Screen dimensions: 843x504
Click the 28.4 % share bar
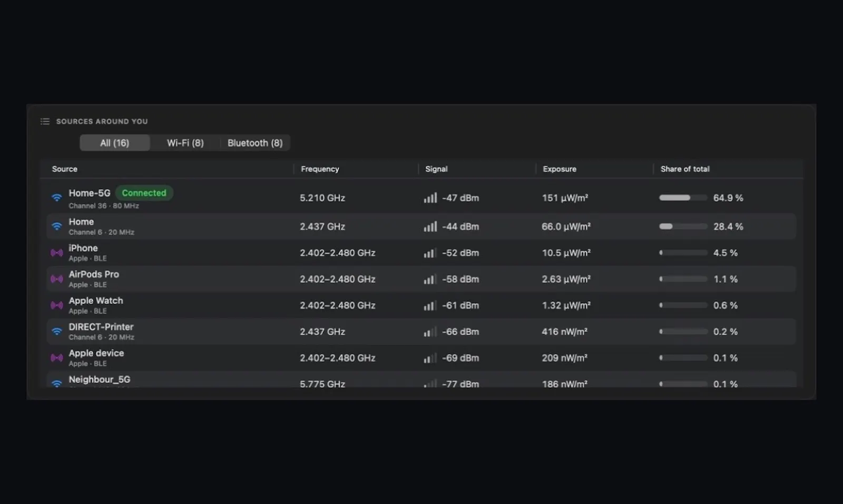(683, 226)
